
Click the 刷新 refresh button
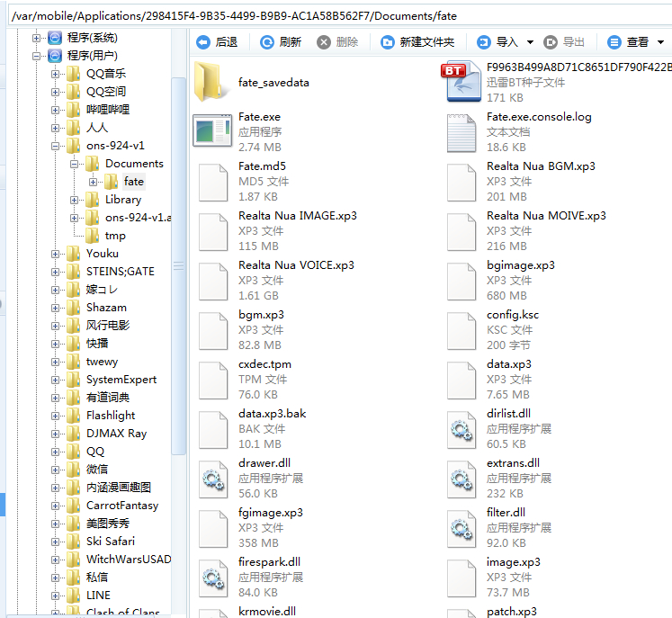click(281, 42)
